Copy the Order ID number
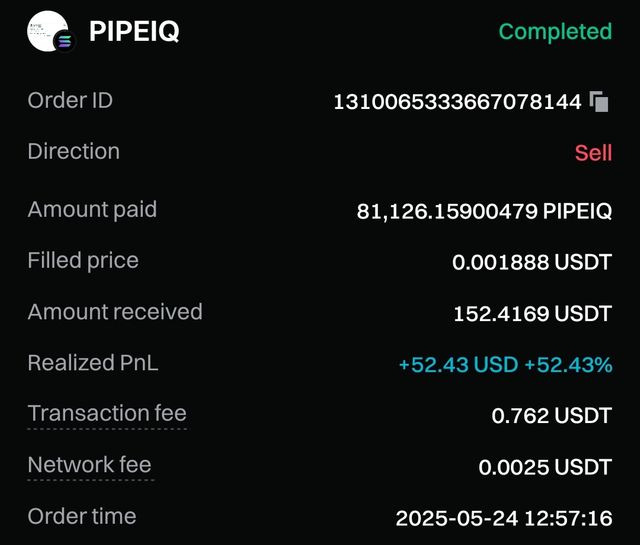Viewport: 640px width, 545px height. coord(599,102)
